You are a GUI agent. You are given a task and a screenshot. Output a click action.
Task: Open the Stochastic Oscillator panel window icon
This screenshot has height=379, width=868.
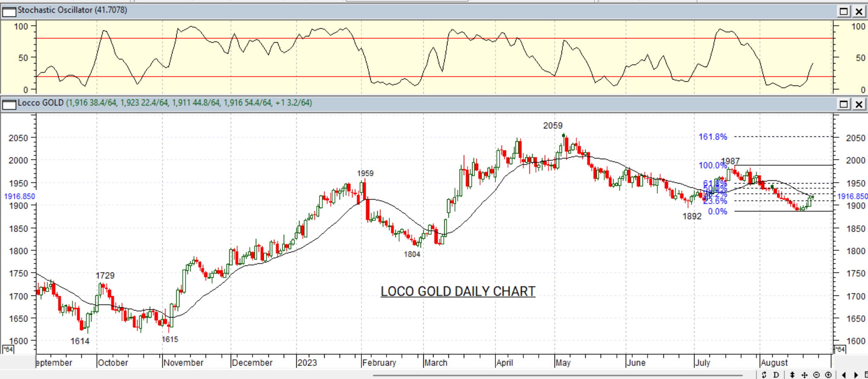pos(9,11)
